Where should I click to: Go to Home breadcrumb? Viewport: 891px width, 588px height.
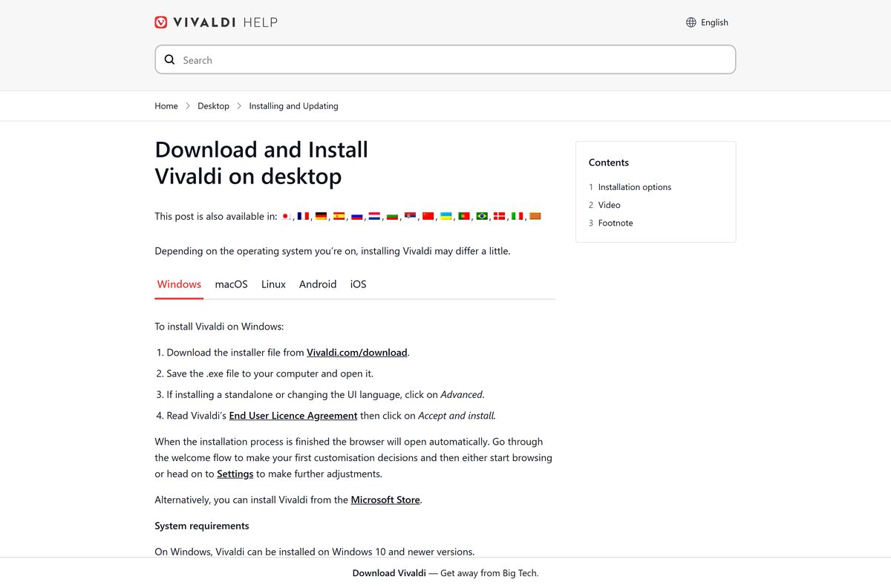pyautogui.click(x=166, y=106)
